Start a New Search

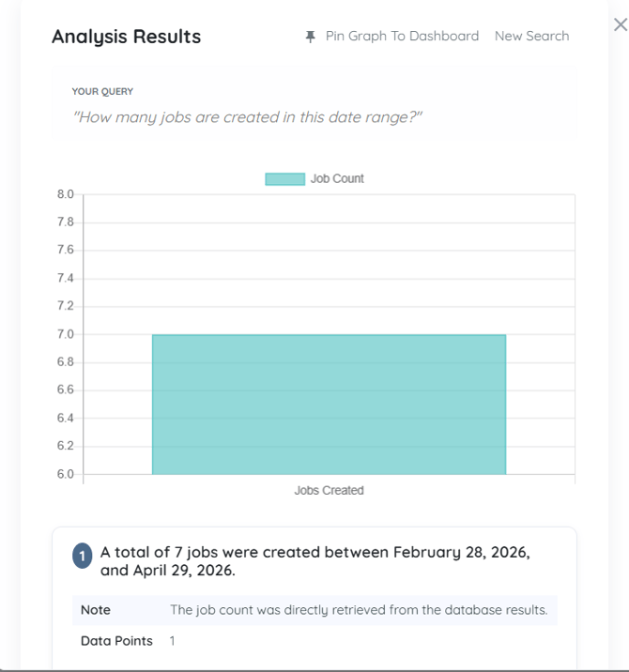[x=531, y=37]
